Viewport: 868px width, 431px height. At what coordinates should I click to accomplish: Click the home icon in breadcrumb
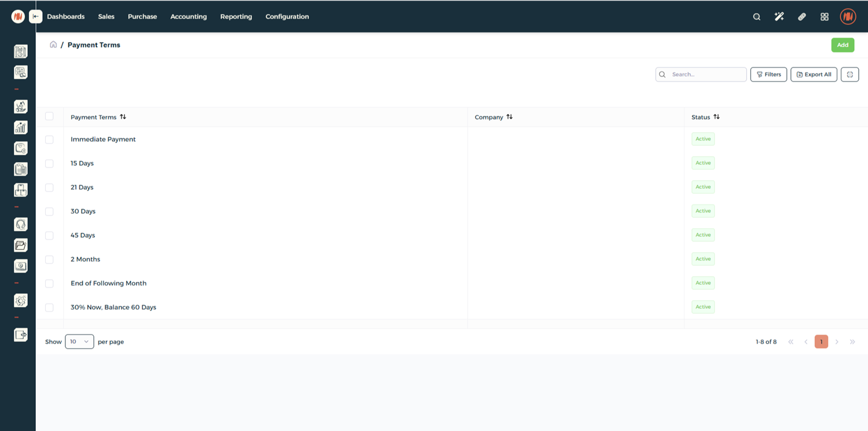coord(53,45)
